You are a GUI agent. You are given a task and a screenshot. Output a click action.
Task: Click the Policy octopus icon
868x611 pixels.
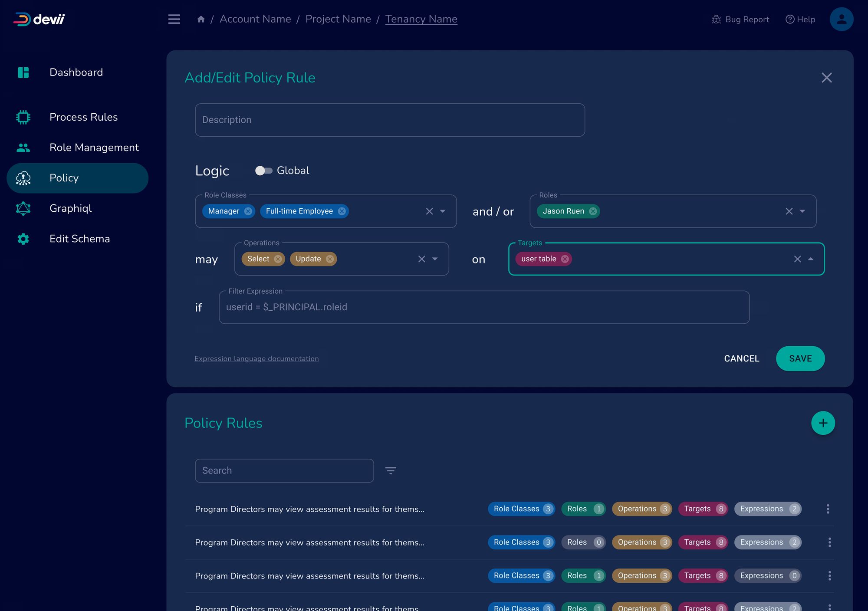click(x=23, y=178)
